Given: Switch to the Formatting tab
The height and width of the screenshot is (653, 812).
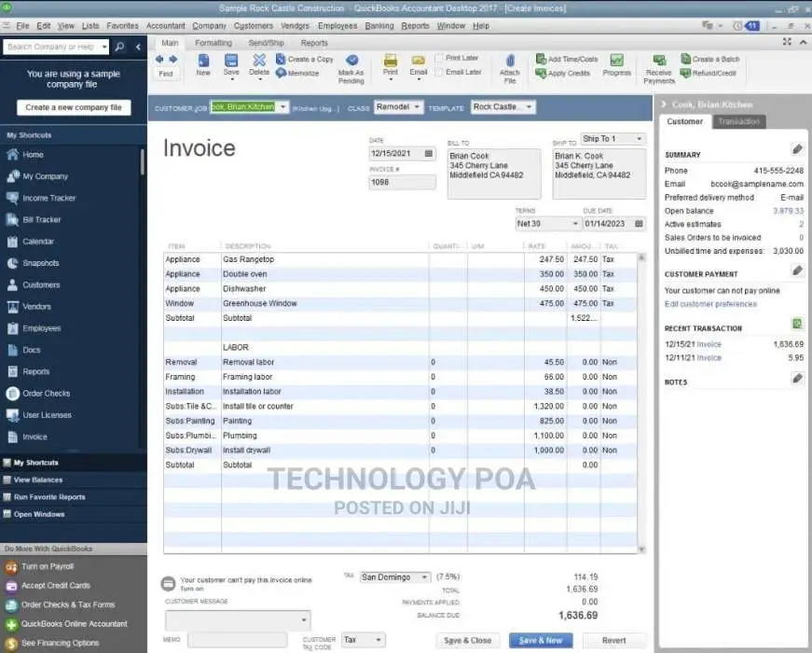Looking at the screenshot, I should click(213, 43).
